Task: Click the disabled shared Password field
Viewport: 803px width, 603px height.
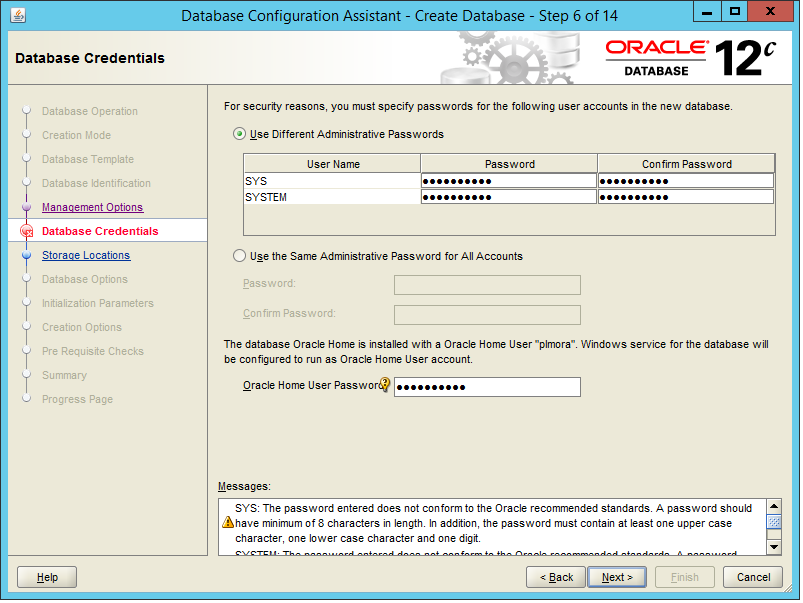Action: tap(487, 285)
